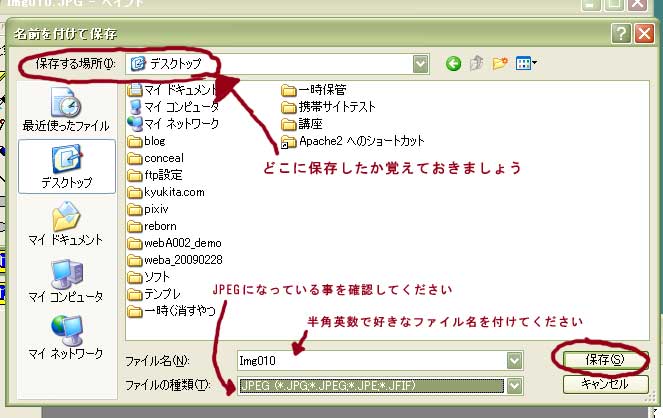Click the help question mark button
The width and height of the screenshot is (663, 418).
click(x=621, y=33)
